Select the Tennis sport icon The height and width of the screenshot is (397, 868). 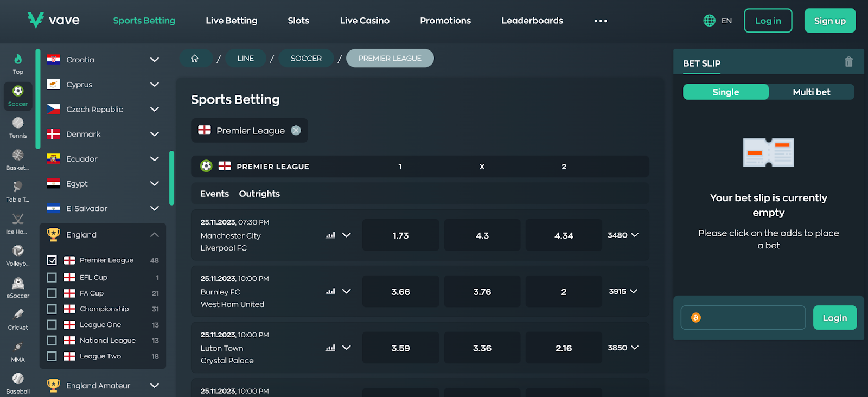coord(18,128)
